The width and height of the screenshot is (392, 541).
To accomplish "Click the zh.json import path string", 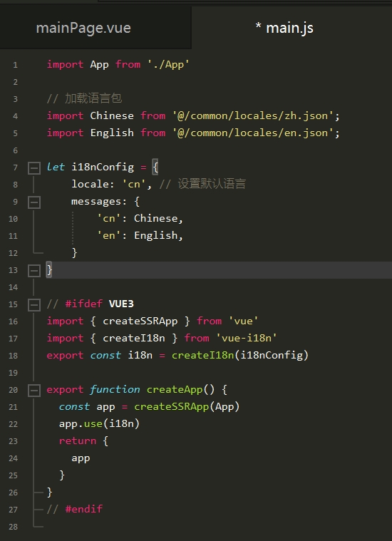I will tap(253, 115).
